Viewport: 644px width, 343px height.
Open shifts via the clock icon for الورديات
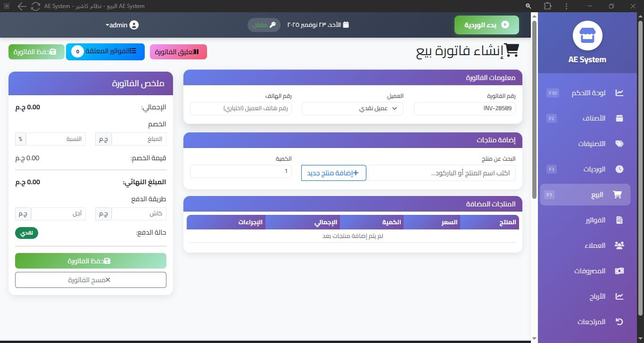[619, 169]
